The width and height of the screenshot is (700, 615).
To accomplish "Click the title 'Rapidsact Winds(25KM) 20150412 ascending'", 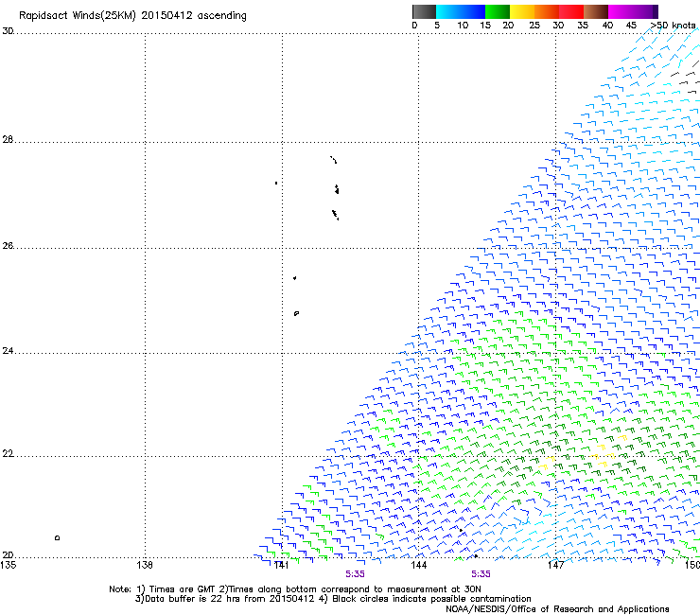I will pyautogui.click(x=132, y=16).
